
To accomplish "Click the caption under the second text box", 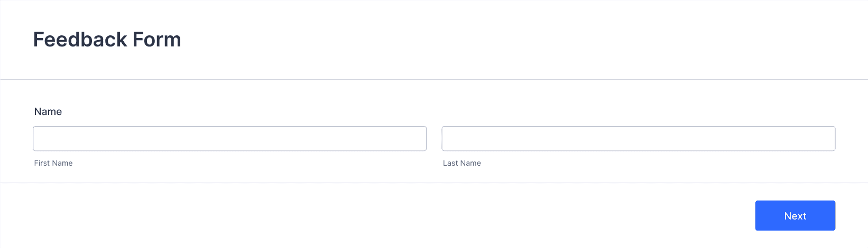I will point(462,163).
